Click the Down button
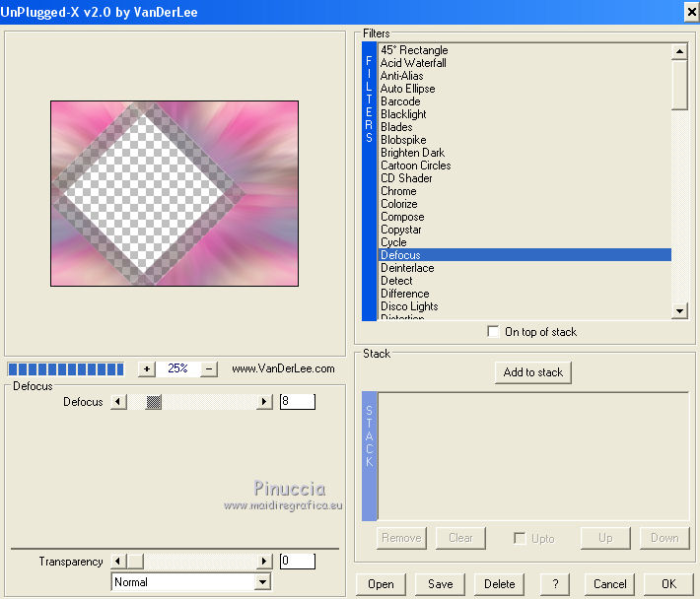 665,538
